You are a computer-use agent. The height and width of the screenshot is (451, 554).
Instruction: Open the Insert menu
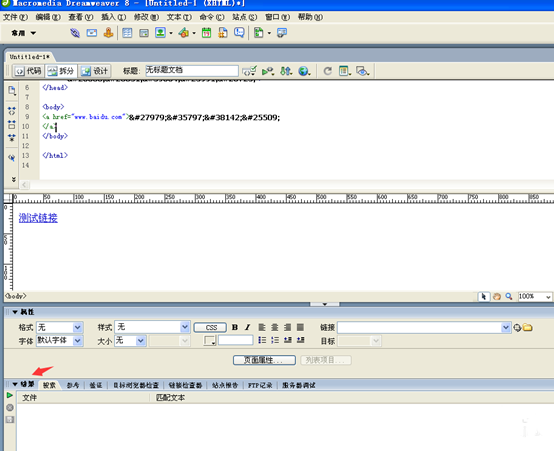113,17
